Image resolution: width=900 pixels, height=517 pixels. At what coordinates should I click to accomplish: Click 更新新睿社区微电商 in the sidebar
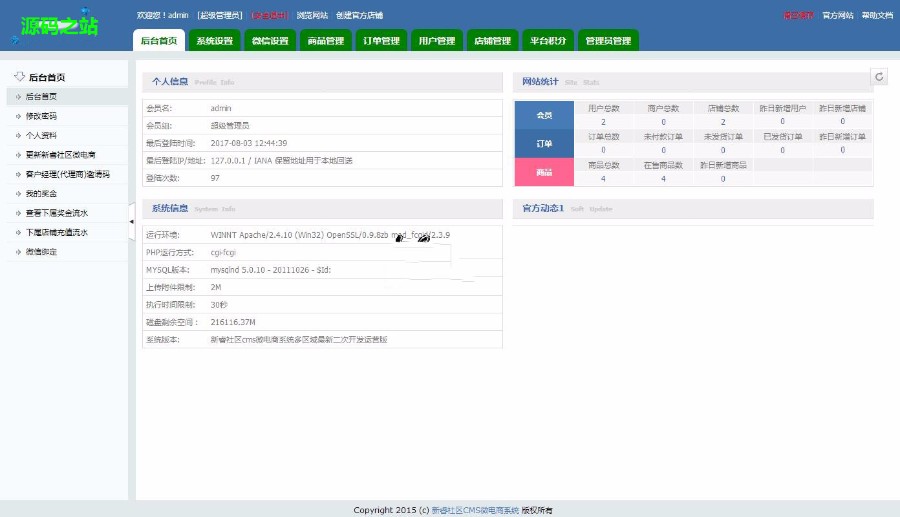pos(61,155)
